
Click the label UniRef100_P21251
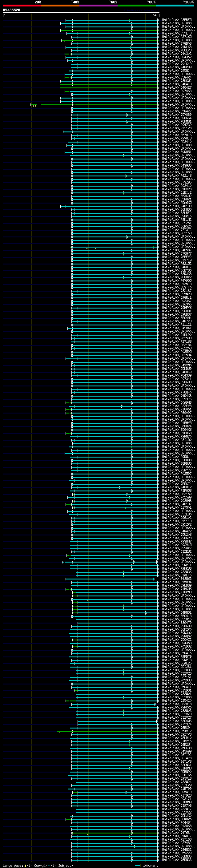tap(176, 223)
